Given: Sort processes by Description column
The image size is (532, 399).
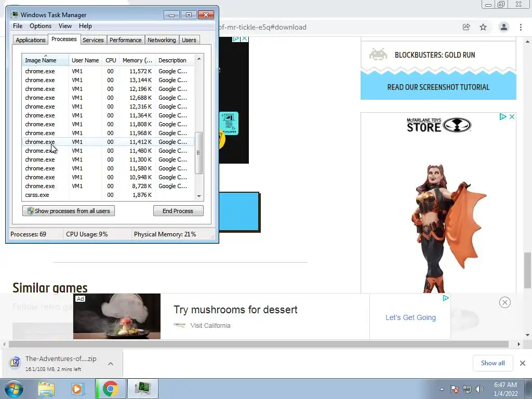Looking at the screenshot, I should pos(175,60).
